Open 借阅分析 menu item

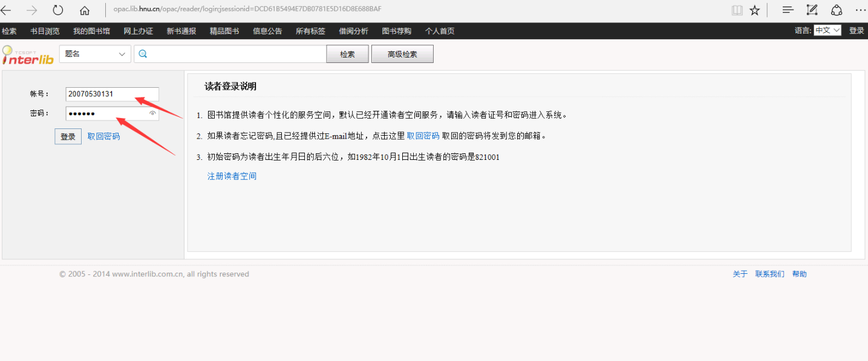pos(353,31)
